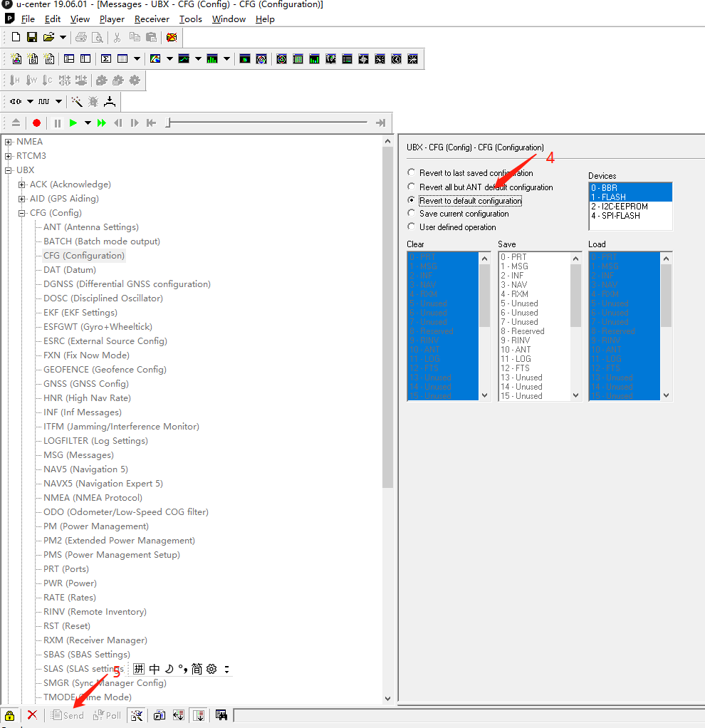The height and width of the screenshot is (728, 705).
Task: Click the Eject icon in the player toolbar
Action: click(x=16, y=123)
